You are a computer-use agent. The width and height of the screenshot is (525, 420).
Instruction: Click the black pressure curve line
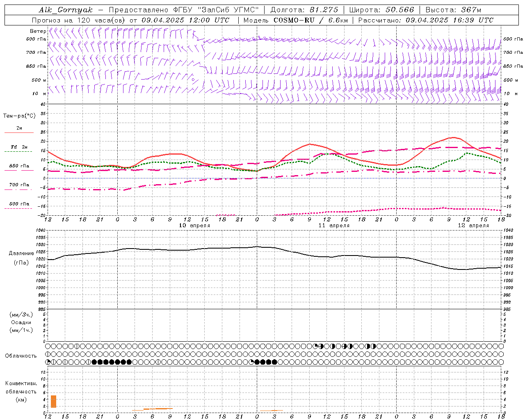(275, 248)
